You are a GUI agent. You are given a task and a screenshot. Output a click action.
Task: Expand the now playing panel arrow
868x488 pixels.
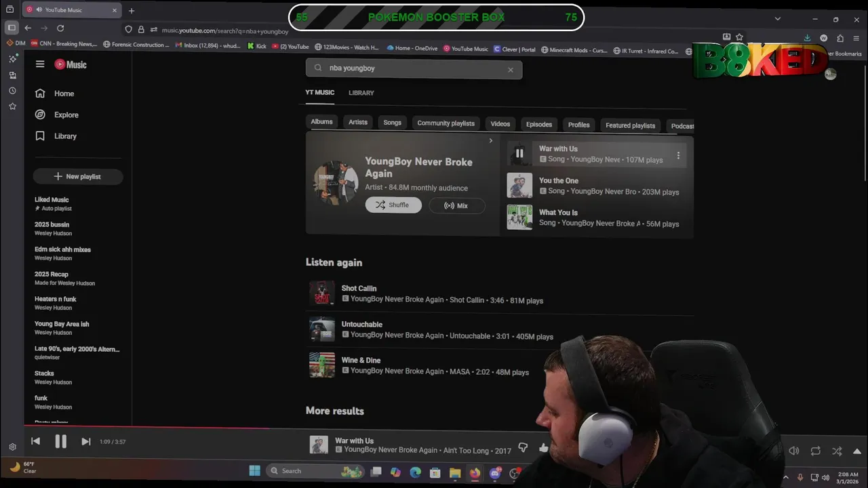point(857,451)
